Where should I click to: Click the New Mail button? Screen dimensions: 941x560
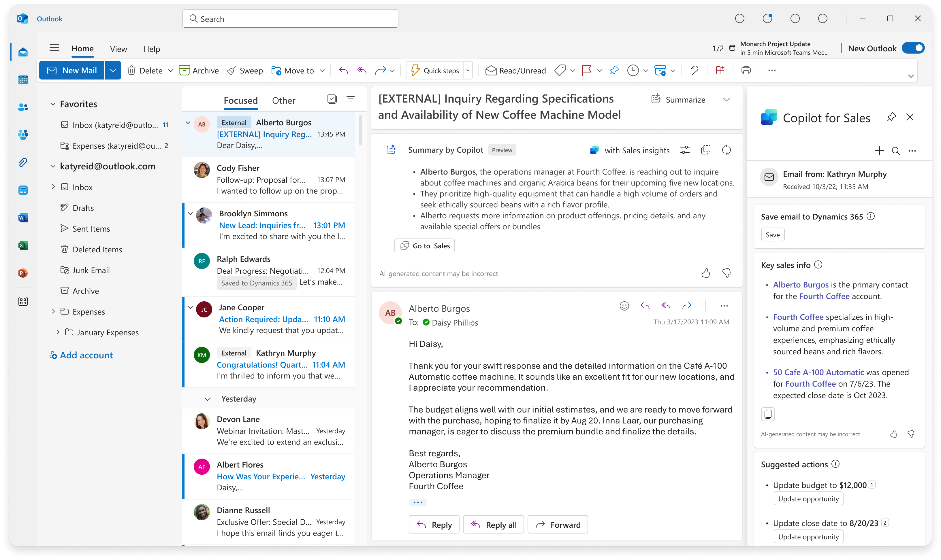[72, 71]
